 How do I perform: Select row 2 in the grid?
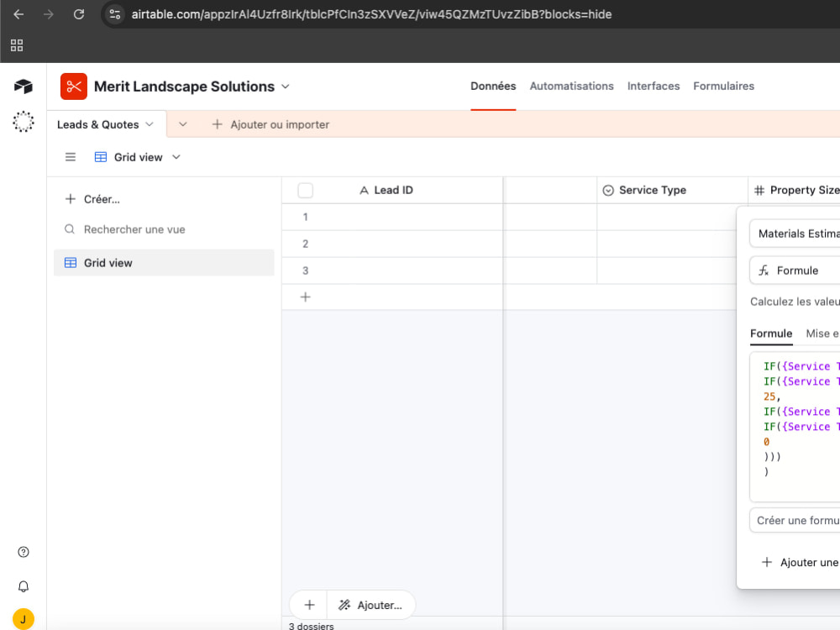(306, 244)
